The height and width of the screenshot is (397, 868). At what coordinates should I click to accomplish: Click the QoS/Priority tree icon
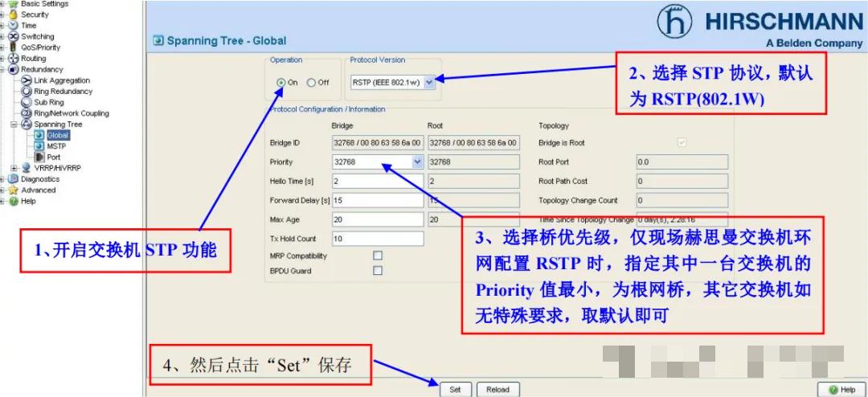(14, 47)
